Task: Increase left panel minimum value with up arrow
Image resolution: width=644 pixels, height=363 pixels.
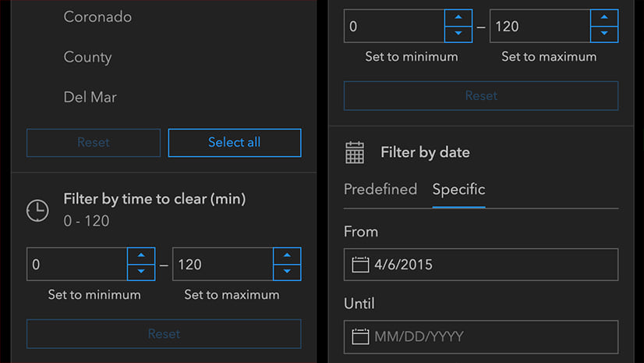Action: tap(141, 256)
